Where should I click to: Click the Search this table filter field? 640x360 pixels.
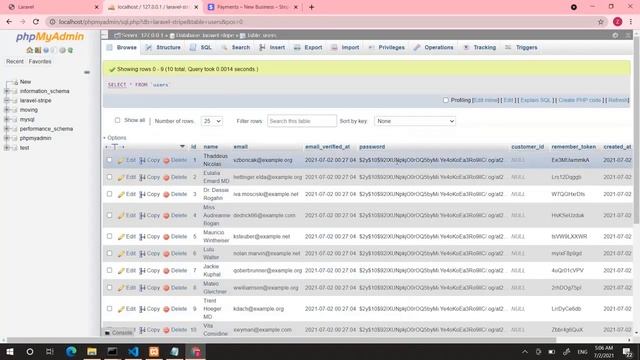pyautogui.click(x=302, y=121)
